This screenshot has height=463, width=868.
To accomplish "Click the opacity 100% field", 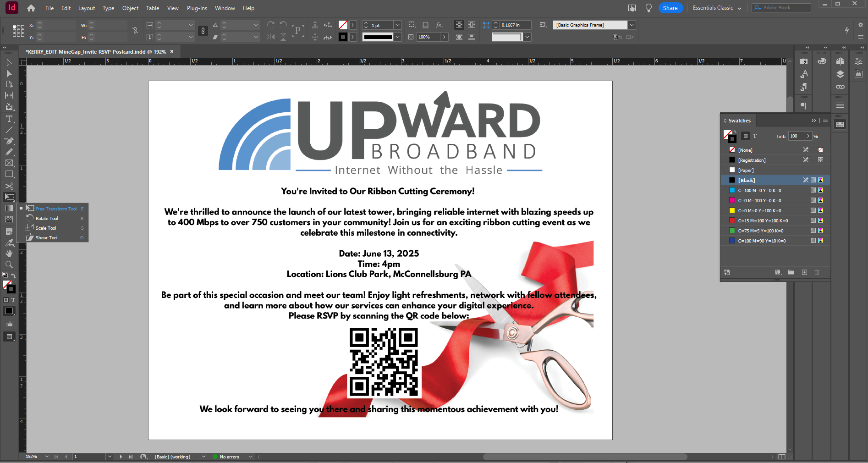I will pos(429,37).
